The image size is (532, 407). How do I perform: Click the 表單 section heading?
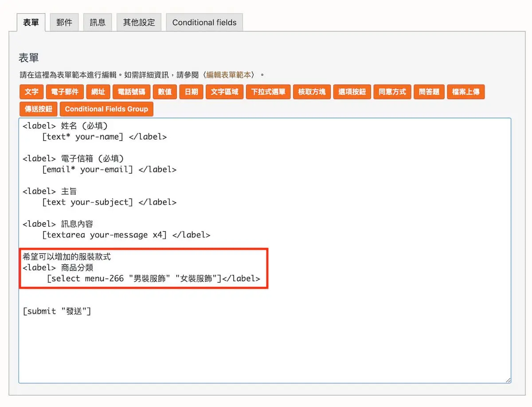tap(29, 58)
